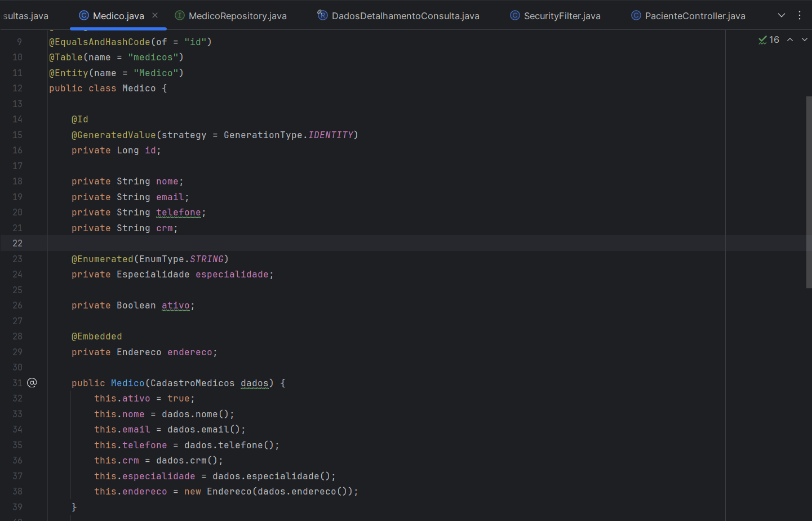812x521 pixels.
Task: Click the @Enumerated annotation
Action: (x=103, y=259)
